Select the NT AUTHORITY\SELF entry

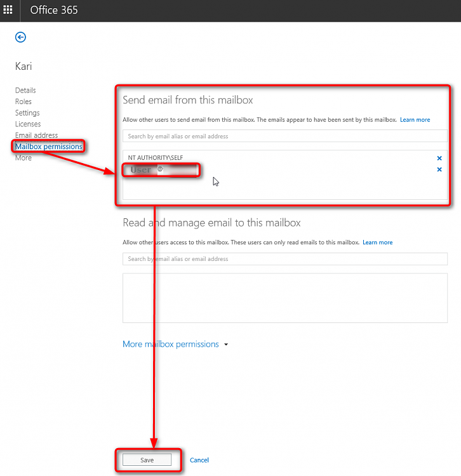[x=156, y=158]
